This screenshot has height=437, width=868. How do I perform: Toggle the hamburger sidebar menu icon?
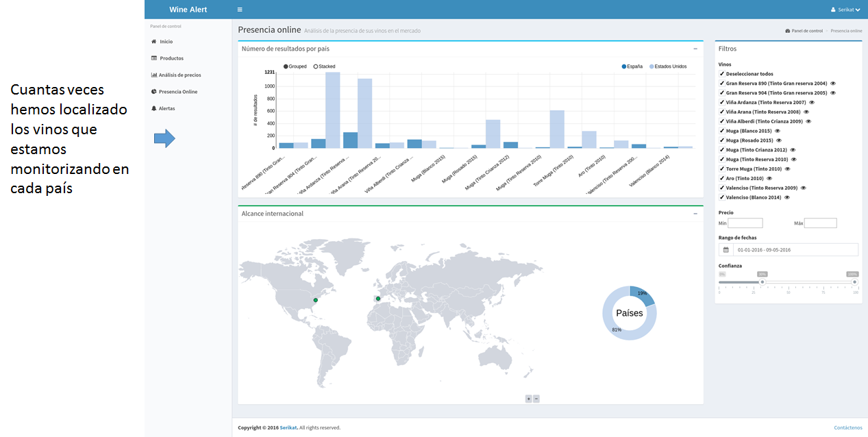click(x=240, y=10)
